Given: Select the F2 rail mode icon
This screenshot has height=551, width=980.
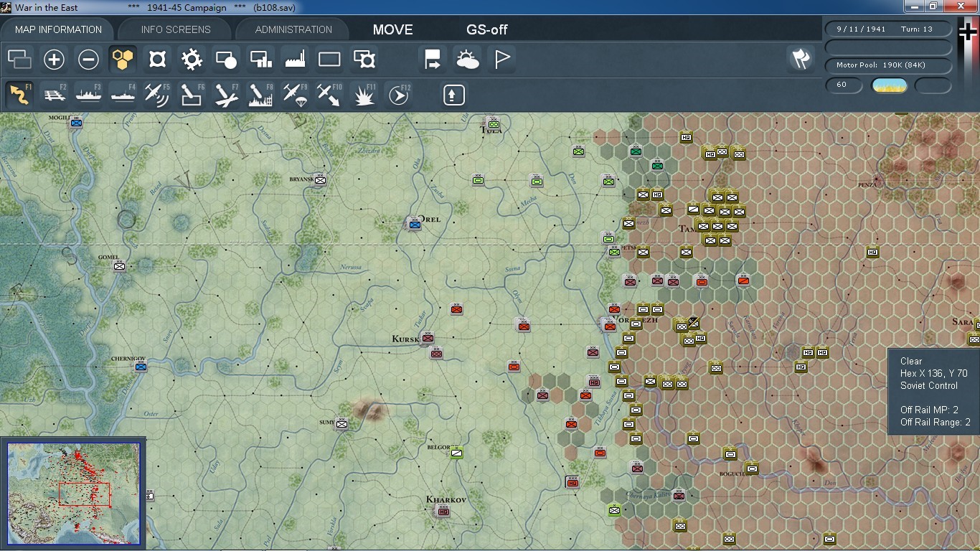Looking at the screenshot, I should coord(55,95).
